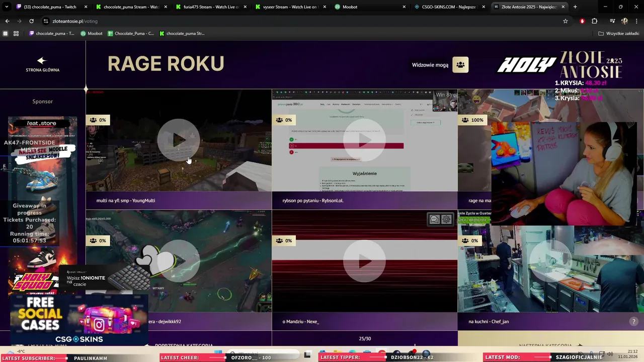The width and height of the screenshot is (644, 362).
Task: Close the furia475 Stream tab
Action: click(245, 7)
